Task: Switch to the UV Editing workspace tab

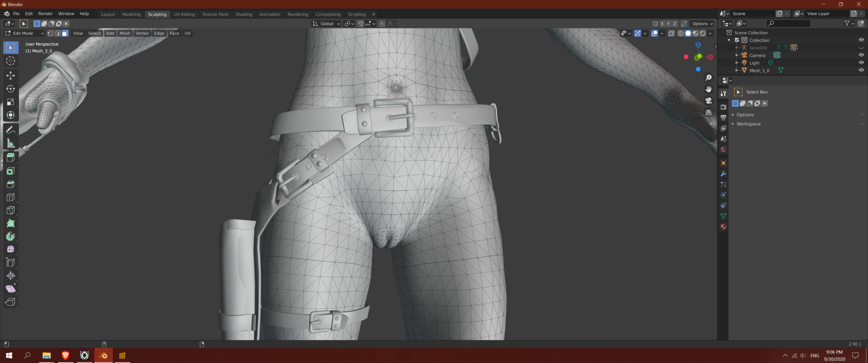Action: coord(184,14)
